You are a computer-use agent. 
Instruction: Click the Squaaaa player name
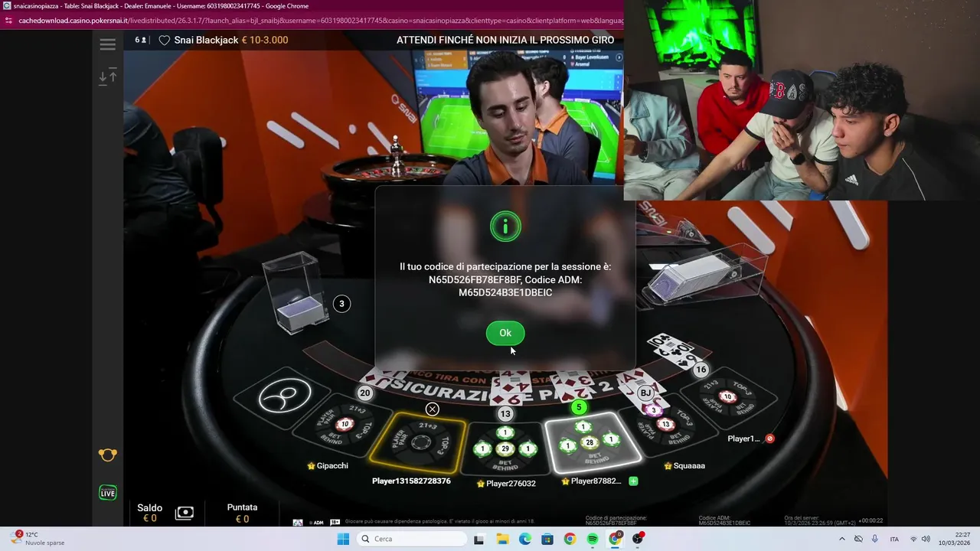click(688, 465)
